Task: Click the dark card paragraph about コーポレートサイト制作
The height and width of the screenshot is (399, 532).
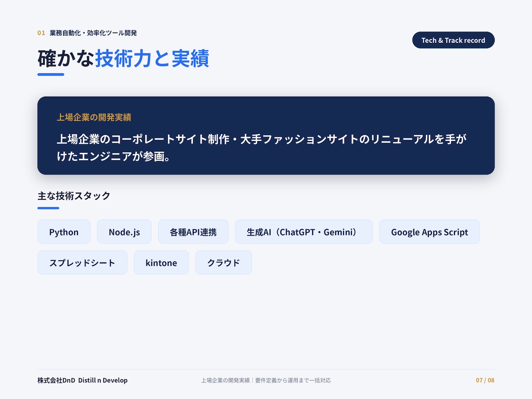Action: pos(262,148)
